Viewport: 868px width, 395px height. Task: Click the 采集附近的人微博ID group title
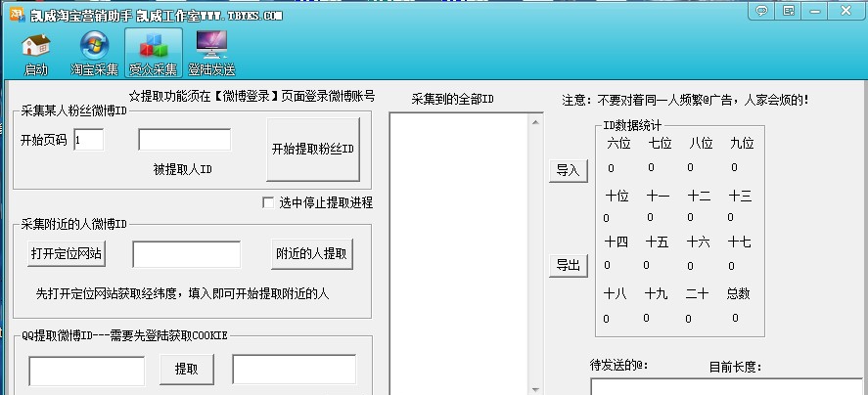pos(74,224)
